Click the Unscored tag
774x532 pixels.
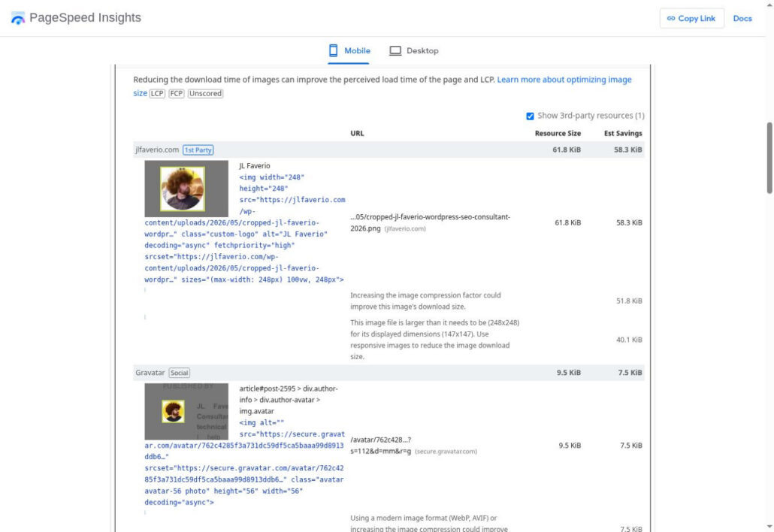[205, 93]
